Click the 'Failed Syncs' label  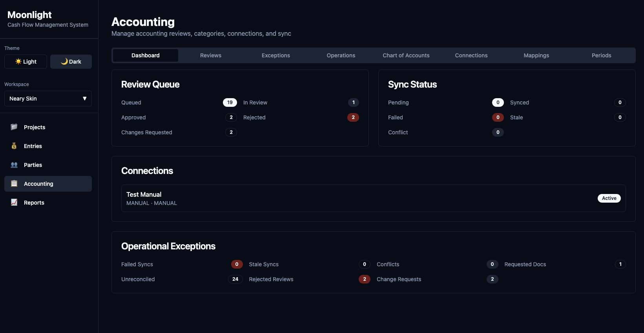[137, 264]
